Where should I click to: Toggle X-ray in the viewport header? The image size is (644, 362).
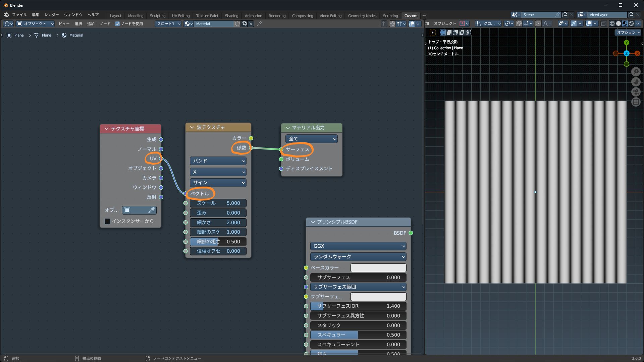pos(603,23)
